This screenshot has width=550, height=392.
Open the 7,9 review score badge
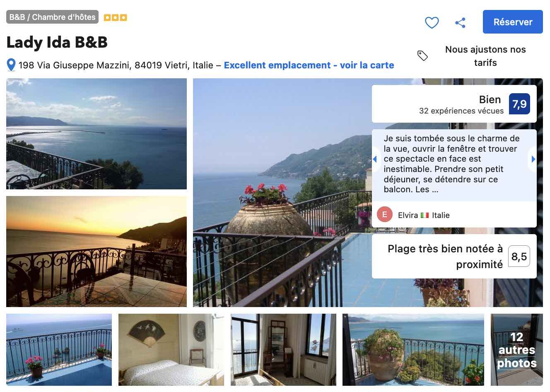tap(519, 104)
